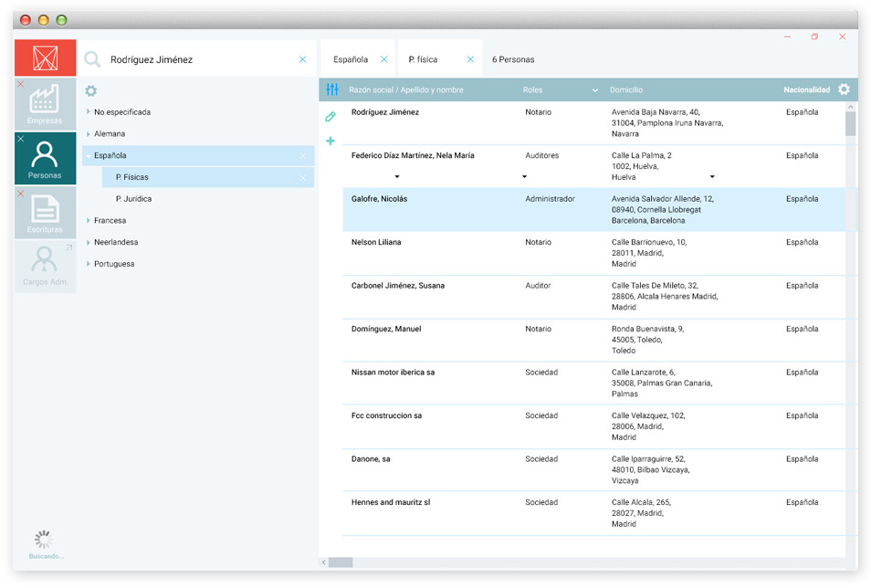Open the Roles column dropdown arrow

595,90
